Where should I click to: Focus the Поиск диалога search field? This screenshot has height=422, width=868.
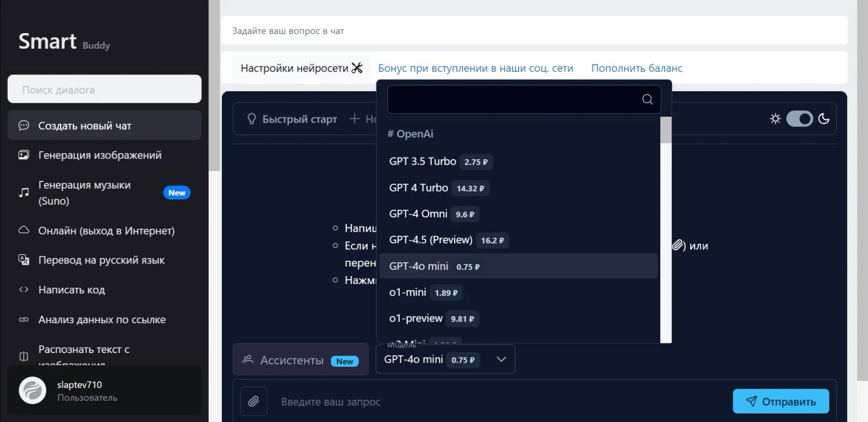click(x=104, y=89)
